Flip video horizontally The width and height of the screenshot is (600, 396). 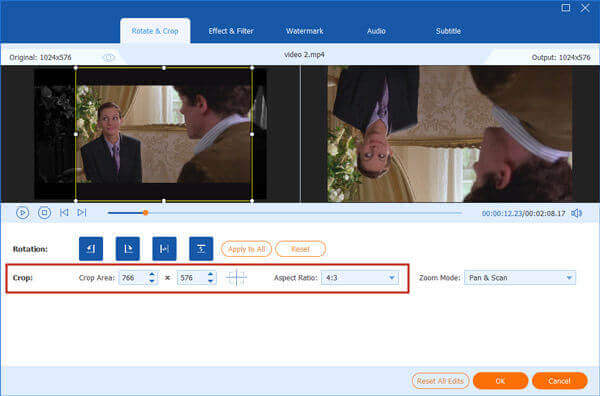pos(164,249)
